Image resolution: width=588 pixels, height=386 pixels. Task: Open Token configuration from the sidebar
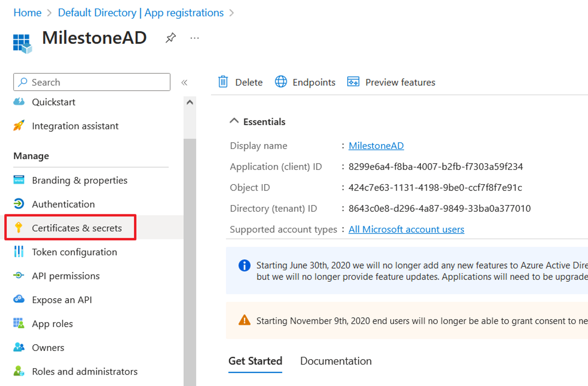(74, 252)
